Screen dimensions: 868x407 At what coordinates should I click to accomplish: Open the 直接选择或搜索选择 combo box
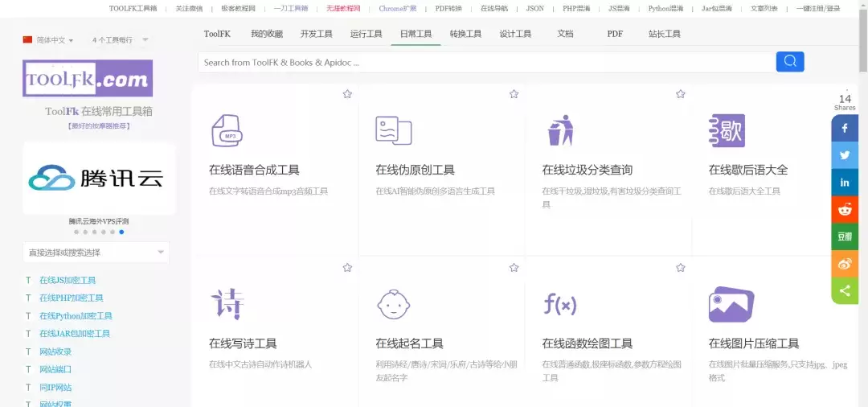96,253
